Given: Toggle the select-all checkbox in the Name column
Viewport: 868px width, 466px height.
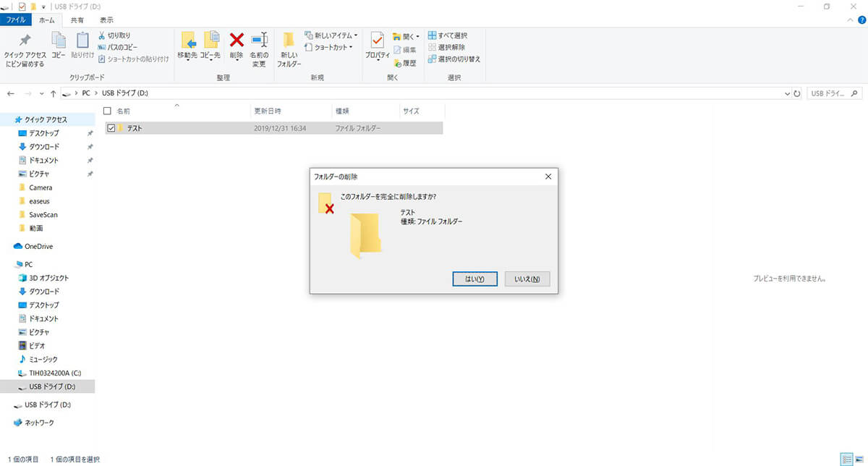Looking at the screenshot, I should [x=106, y=111].
